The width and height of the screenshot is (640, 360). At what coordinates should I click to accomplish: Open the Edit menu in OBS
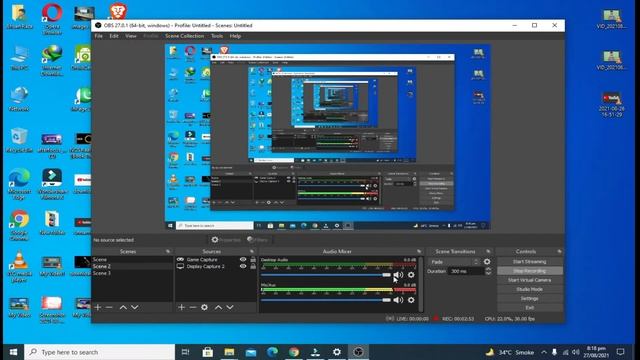click(x=114, y=36)
